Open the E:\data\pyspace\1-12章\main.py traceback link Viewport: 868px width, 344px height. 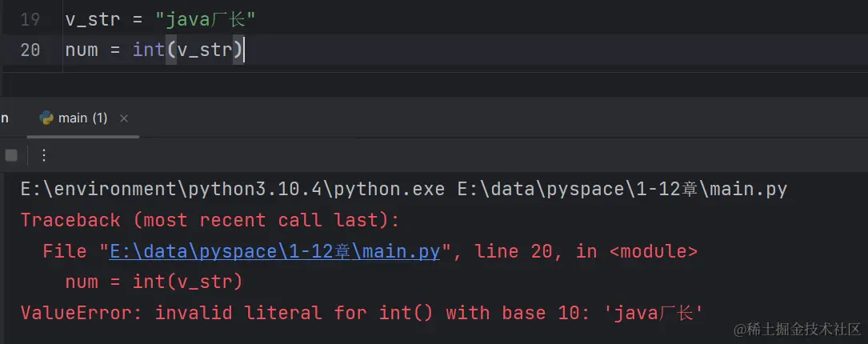(274, 251)
